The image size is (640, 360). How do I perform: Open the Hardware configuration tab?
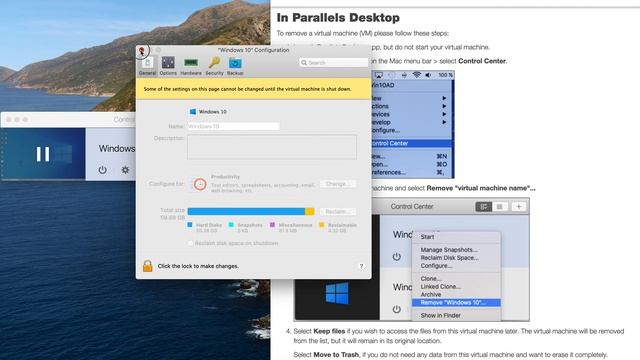(x=191, y=66)
